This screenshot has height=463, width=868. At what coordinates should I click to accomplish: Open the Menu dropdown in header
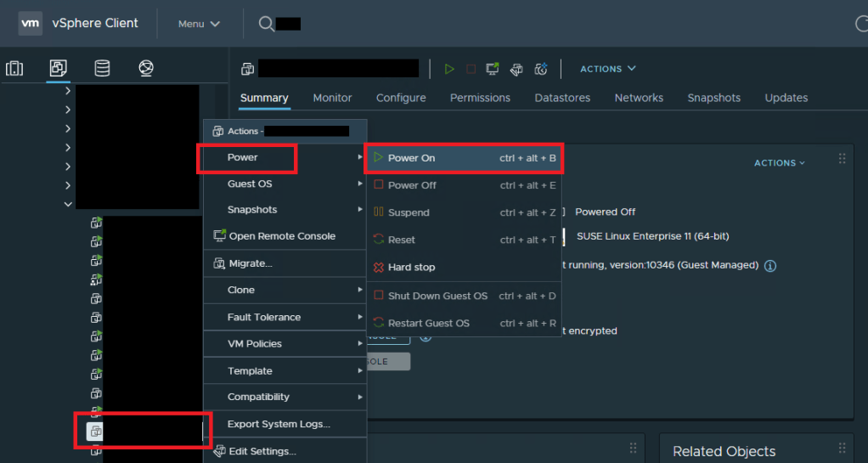[199, 24]
